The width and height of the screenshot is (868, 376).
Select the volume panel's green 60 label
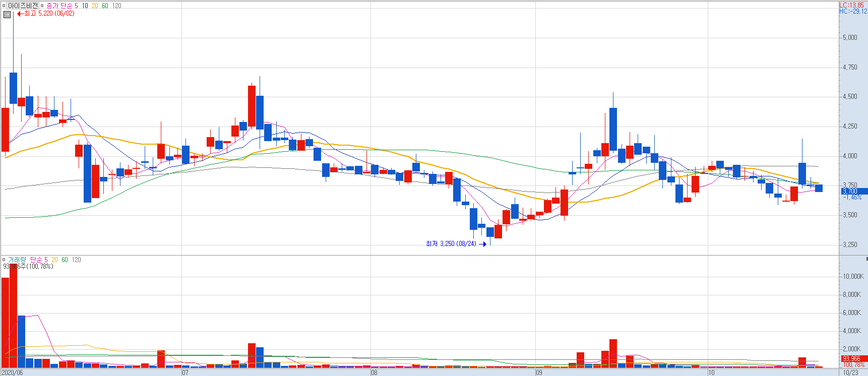pos(65,260)
